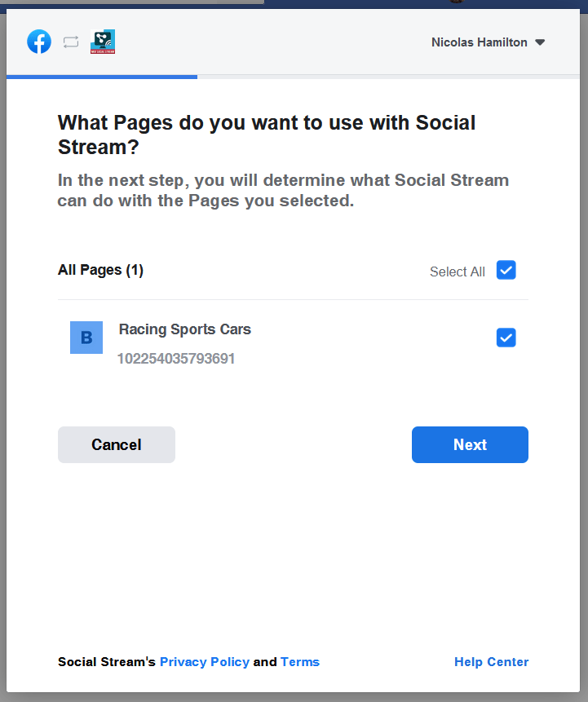
Task: Click the All Pages (1) heading
Action: click(x=100, y=270)
